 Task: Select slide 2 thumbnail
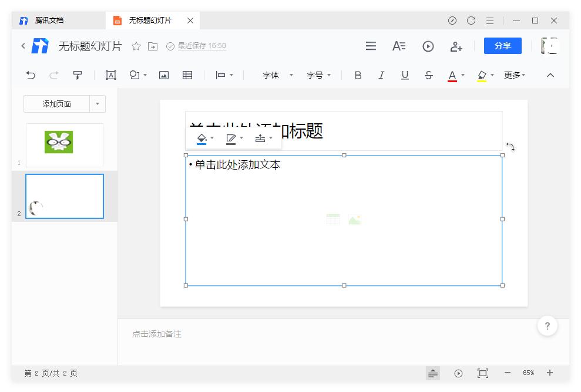(x=65, y=196)
